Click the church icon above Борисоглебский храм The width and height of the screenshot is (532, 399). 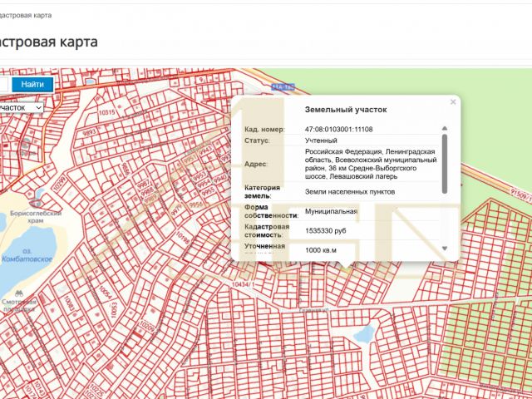[35, 203]
